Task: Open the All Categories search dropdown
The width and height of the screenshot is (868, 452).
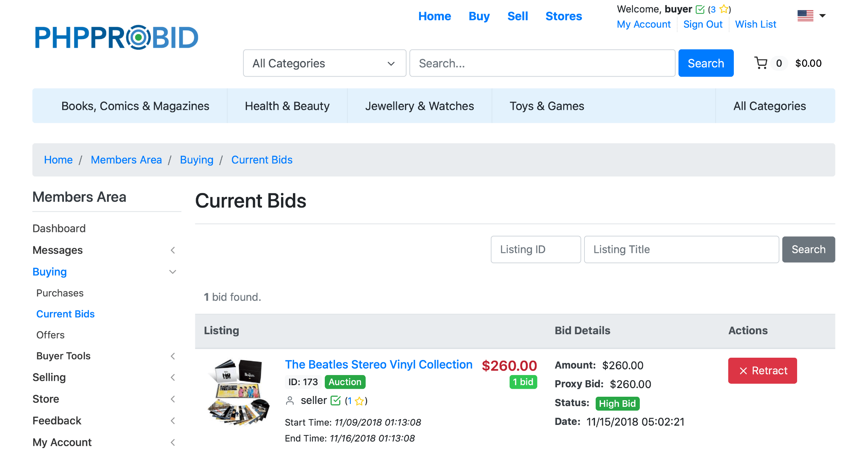Action: [324, 63]
